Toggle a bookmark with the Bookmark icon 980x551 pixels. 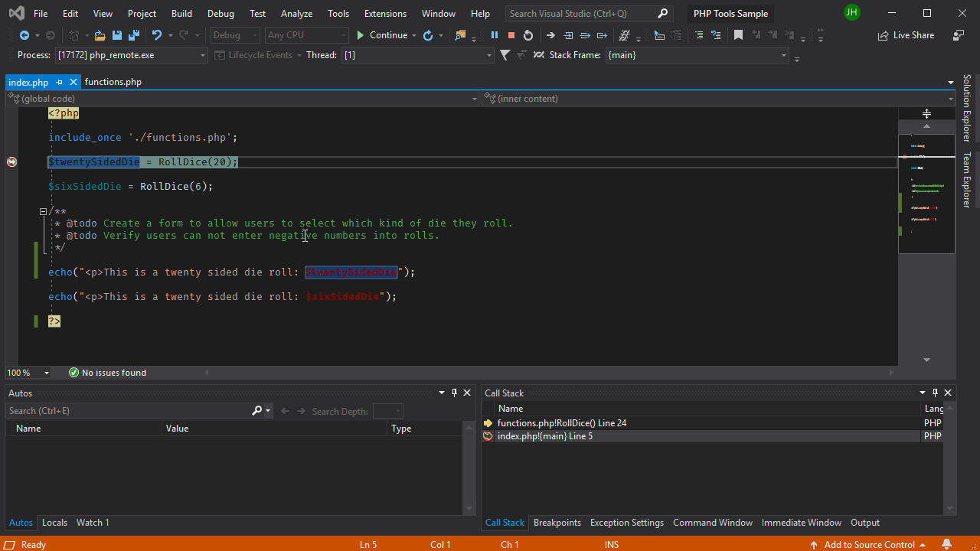[738, 35]
